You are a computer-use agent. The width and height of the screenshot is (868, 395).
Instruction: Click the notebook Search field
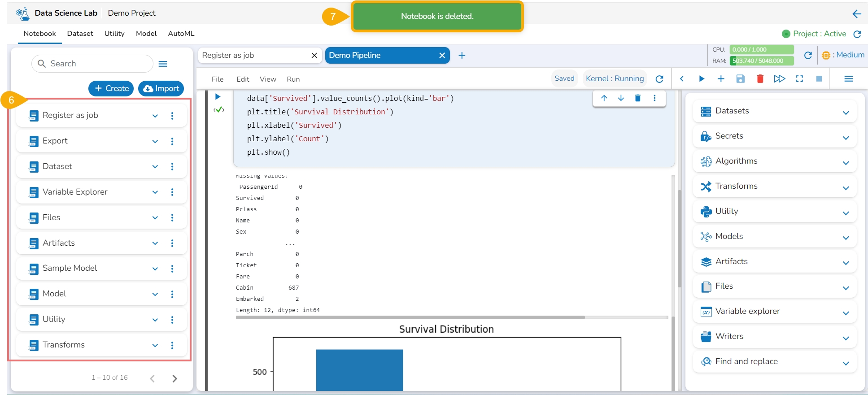coord(99,64)
